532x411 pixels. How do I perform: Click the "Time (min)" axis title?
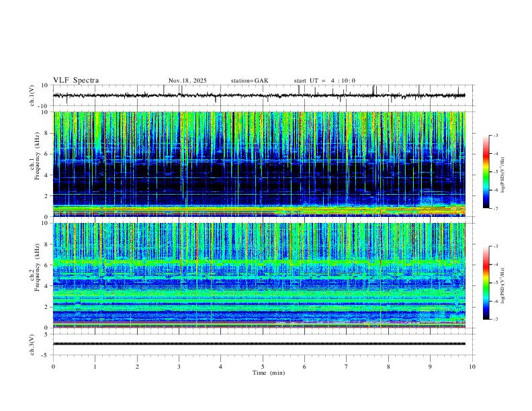[x=269, y=373]
